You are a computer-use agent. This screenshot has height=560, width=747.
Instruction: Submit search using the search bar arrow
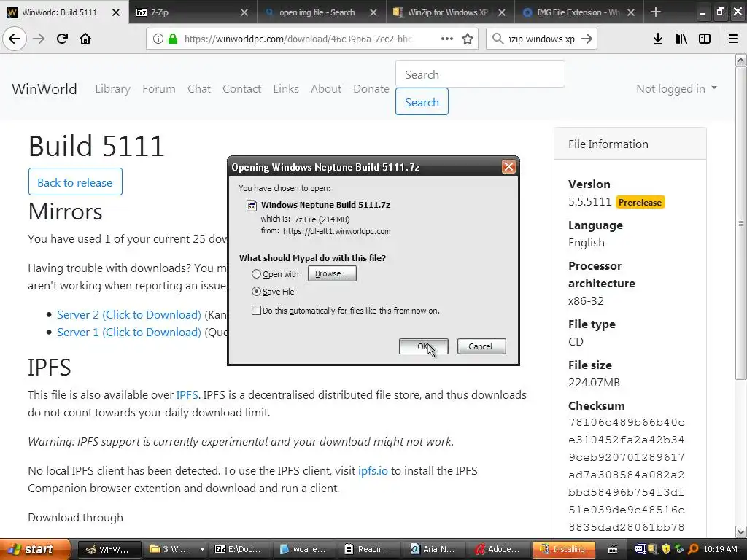click(x=587, y=39)
